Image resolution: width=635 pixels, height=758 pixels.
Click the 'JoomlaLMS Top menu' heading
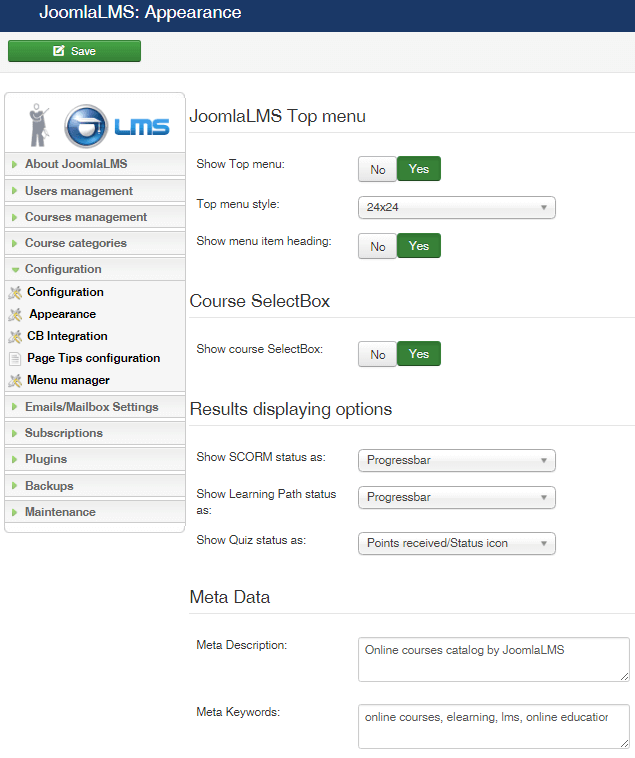[278, 116]
